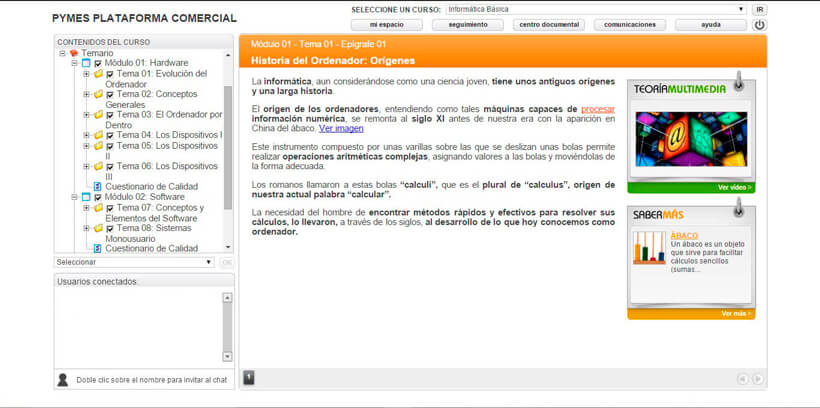Click the OK button beside Seleccionar
The width and height of the screenshot is (820, 408).
click(227, 262)
